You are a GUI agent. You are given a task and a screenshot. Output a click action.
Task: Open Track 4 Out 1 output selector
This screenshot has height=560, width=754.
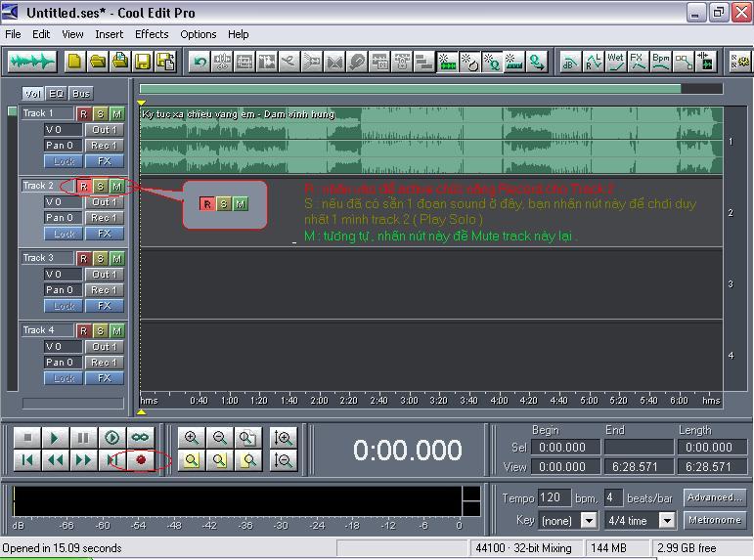(x=105, y=347)
